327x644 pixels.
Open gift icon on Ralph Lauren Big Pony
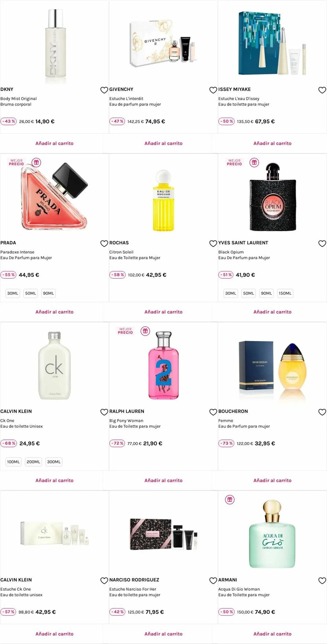(x=145, y=331)
